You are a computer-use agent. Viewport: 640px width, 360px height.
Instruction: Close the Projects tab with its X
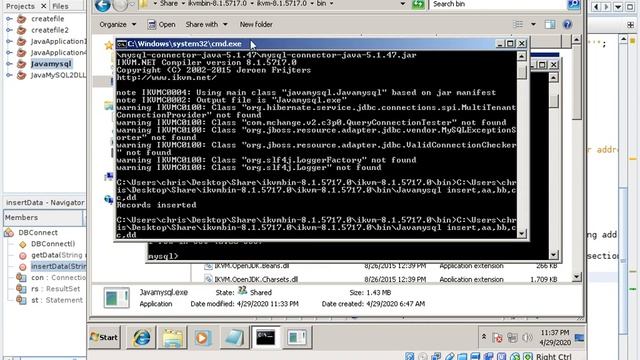[43, 6]
